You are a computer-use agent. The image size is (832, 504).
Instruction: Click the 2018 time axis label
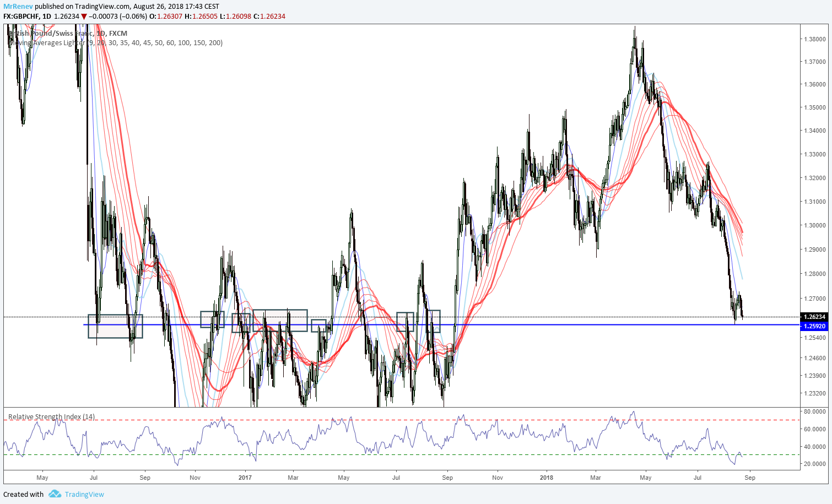pyautogui.click(x=547, y=478)
